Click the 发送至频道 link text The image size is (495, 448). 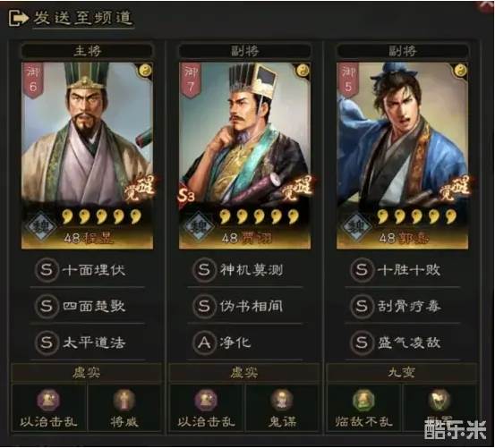[x=82, y=18]
